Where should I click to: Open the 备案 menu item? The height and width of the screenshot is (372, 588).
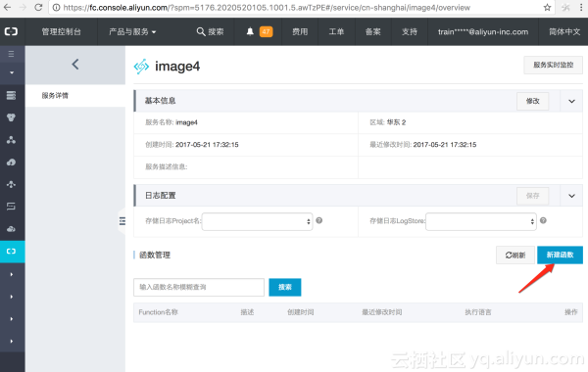pos(373,32)
